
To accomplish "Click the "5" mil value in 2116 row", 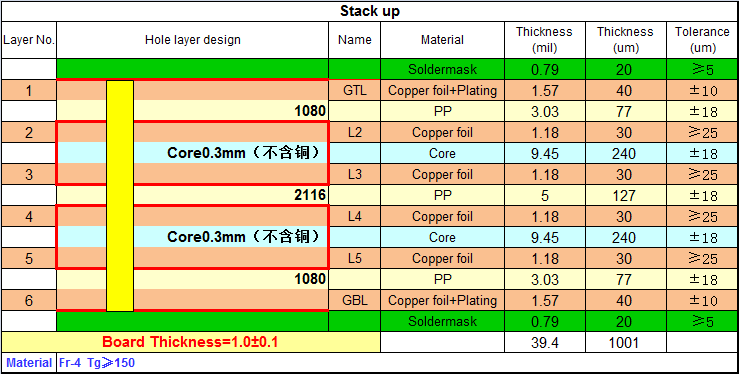I will (545, 195).
